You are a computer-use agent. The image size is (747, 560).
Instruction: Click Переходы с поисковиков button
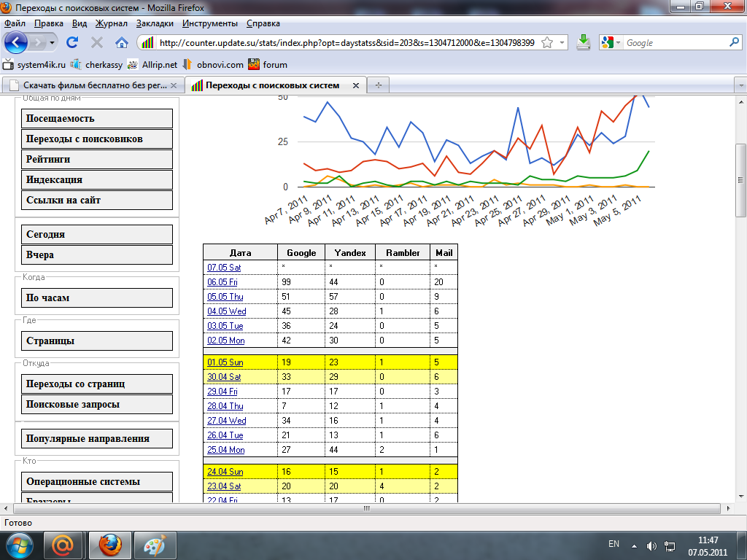(x=97, y=139)
